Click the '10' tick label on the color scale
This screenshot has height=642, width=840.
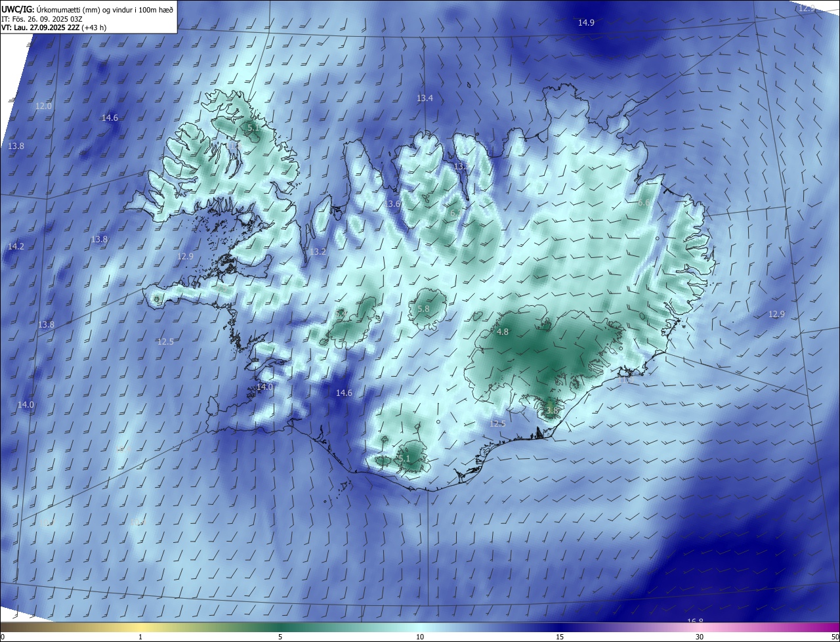coord(420,637)
